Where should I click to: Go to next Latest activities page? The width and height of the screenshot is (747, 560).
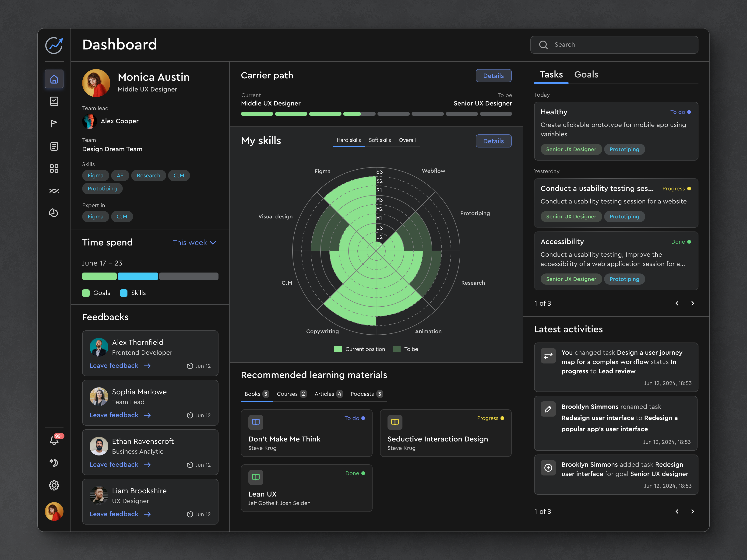point(693,511)
